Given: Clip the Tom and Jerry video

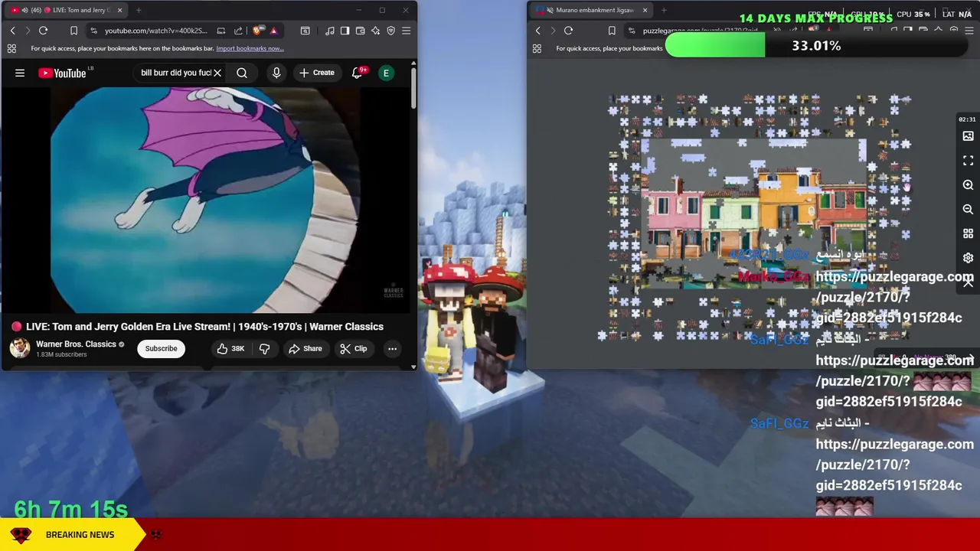Looking at the screenshot, I should tap(354, 349).
